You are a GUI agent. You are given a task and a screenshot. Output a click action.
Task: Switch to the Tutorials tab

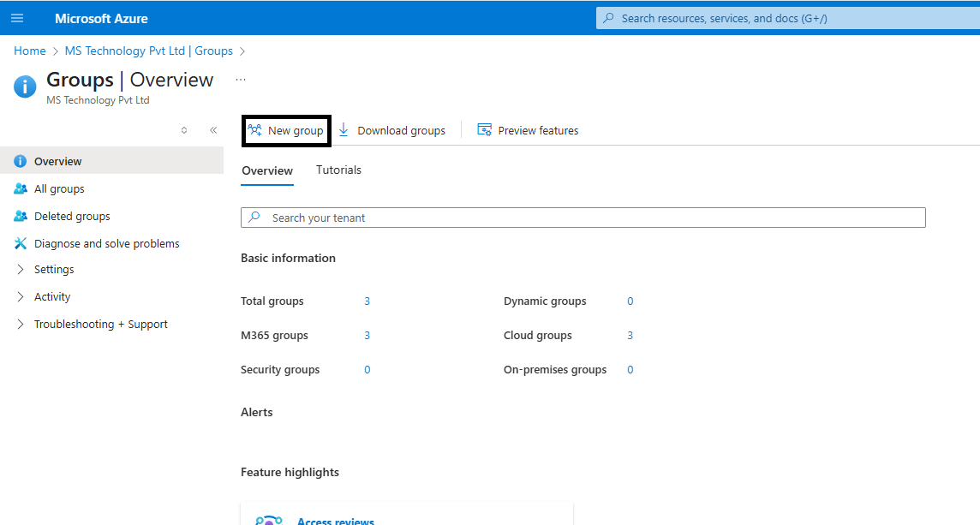[338, 170]
